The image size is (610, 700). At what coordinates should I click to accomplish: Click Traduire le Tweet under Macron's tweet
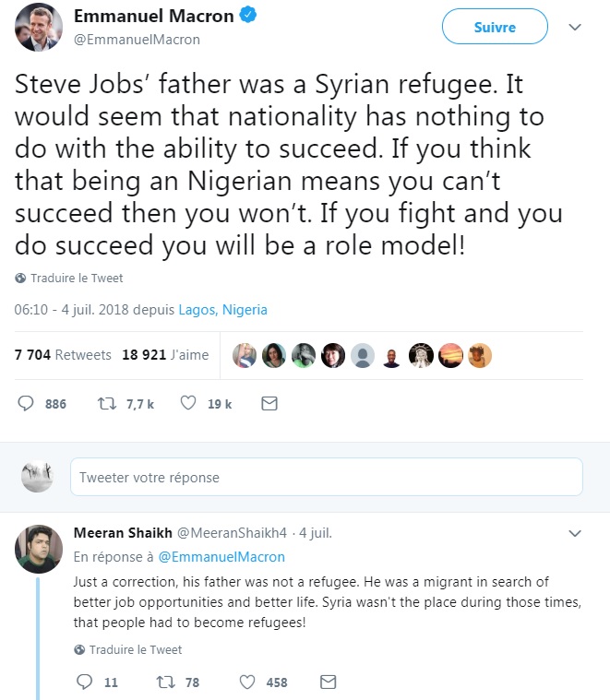(x=76, y=278)
